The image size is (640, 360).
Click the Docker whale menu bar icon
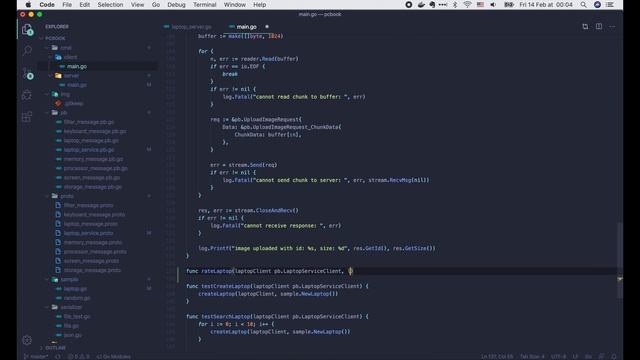pyautogui.click(x=421, y=4)
